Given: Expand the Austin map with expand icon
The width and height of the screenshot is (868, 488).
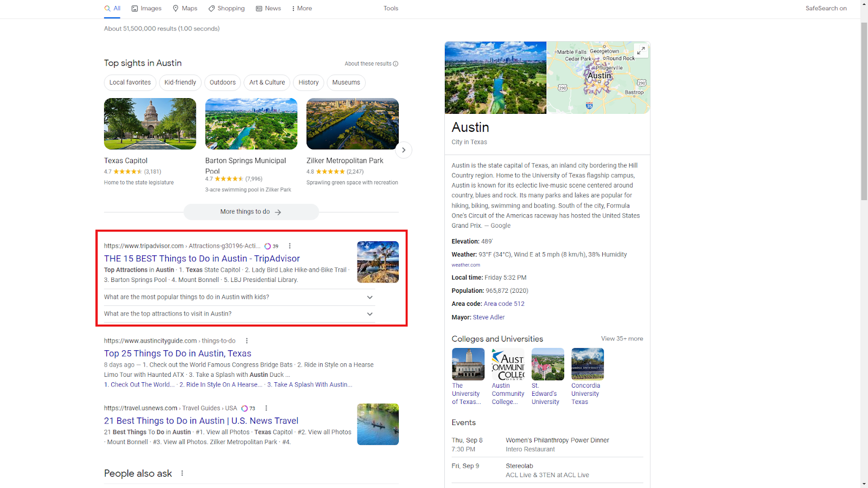Looking at the screenshot, I should [641, 50].
